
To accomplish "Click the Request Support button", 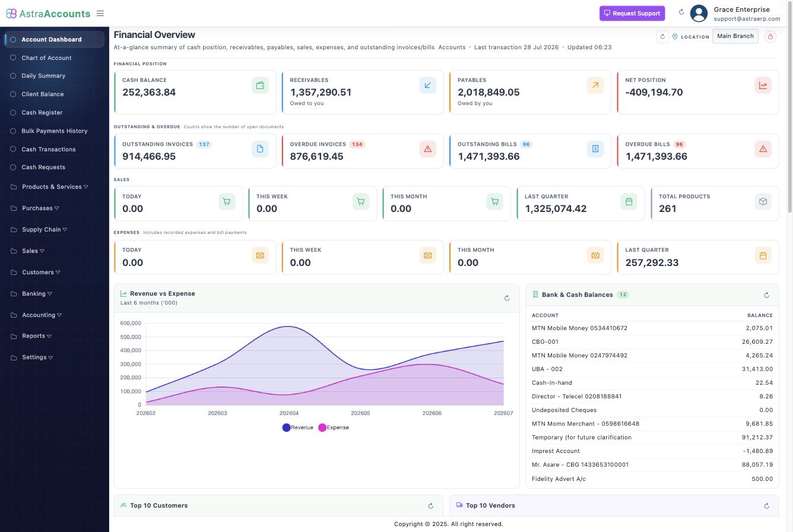I will pos(632,13).
